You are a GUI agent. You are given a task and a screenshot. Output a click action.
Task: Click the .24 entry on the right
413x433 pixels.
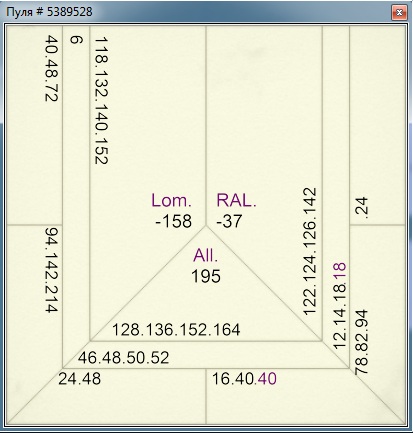361,208
